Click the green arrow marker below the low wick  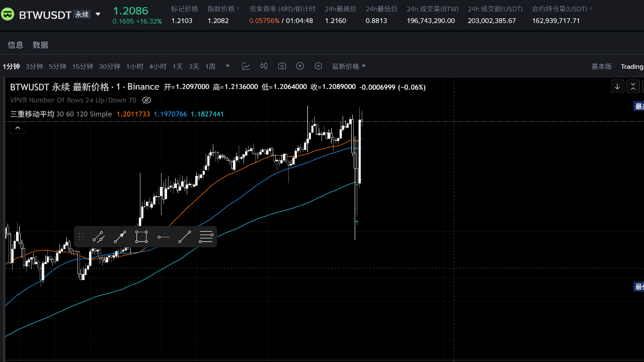pos(357,222)
